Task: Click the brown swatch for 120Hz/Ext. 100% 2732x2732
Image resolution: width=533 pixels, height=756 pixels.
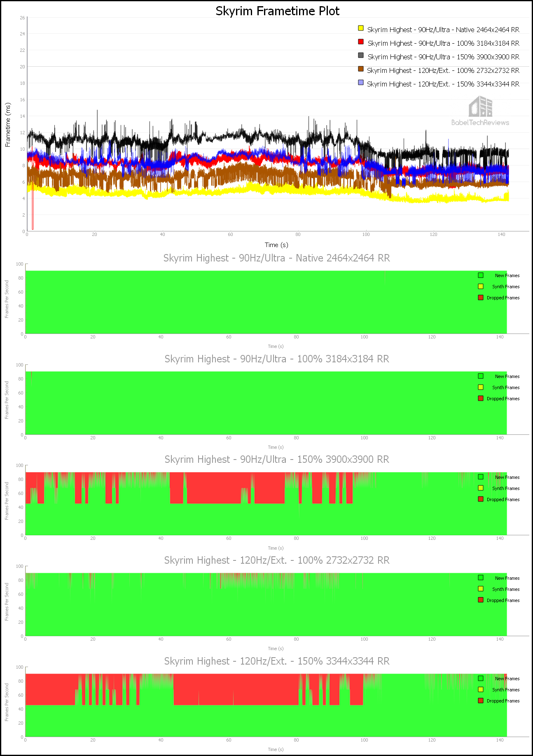Action: 361,69
